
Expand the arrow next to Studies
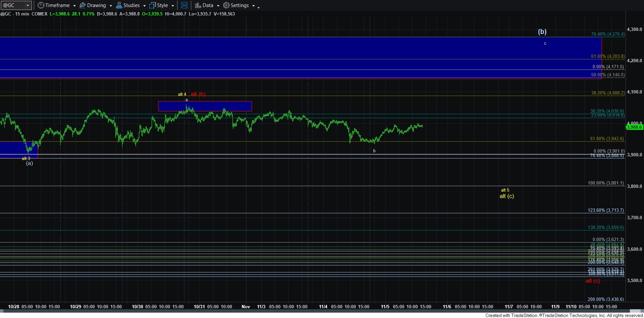pos(144,6)
